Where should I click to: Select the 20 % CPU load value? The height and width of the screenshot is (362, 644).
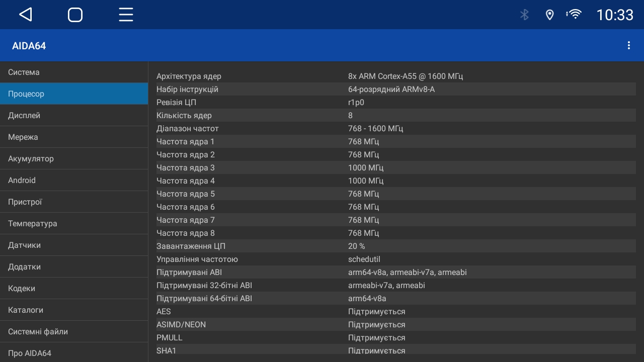[x=357, y=246]
